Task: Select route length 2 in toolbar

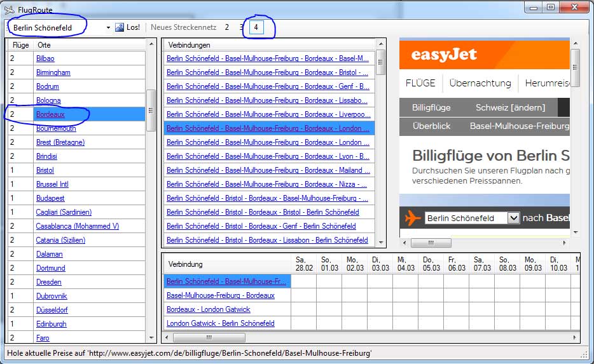Action: [227, 27]
